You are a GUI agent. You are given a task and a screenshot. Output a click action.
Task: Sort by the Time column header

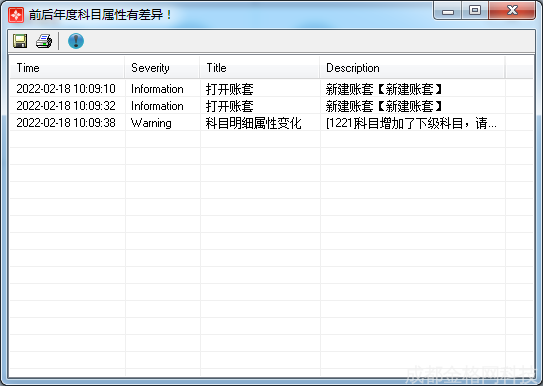(67, 68)
